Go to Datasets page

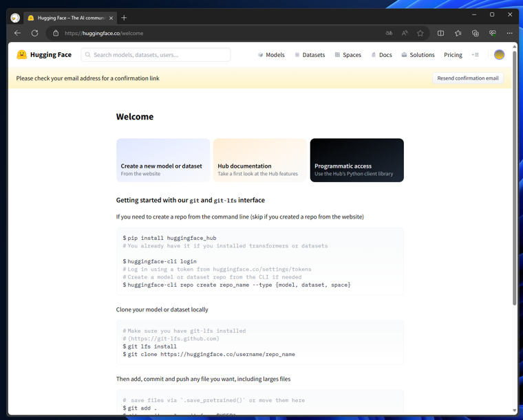point(310,54)
